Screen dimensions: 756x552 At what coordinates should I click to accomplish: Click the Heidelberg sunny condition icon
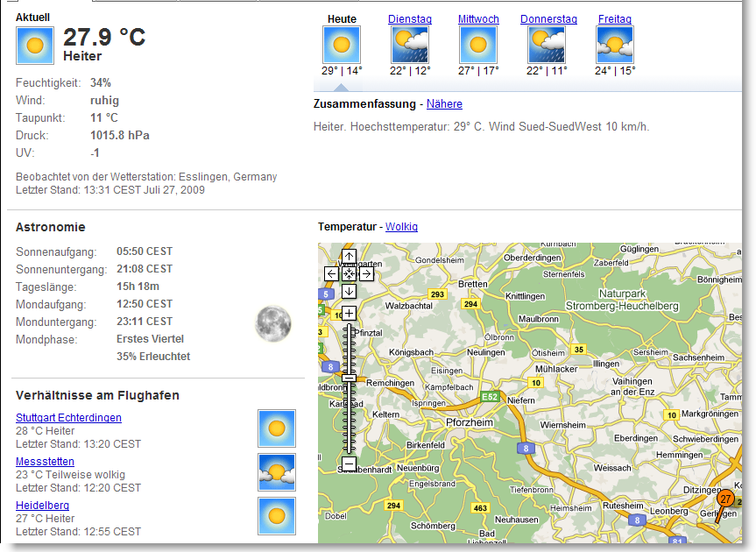click(276, 516)
